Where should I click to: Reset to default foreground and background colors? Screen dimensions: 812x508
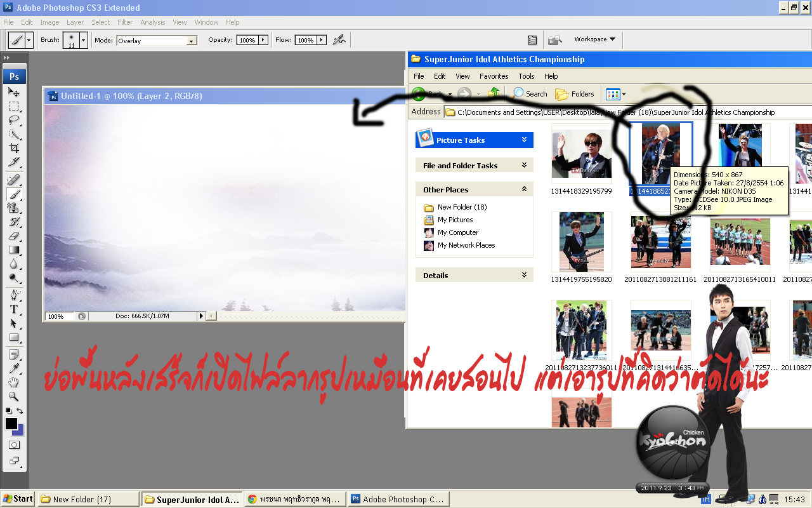coord(8,411)
